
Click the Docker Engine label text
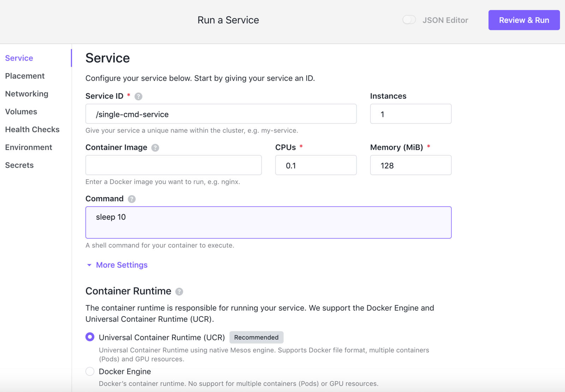(125, 372)
